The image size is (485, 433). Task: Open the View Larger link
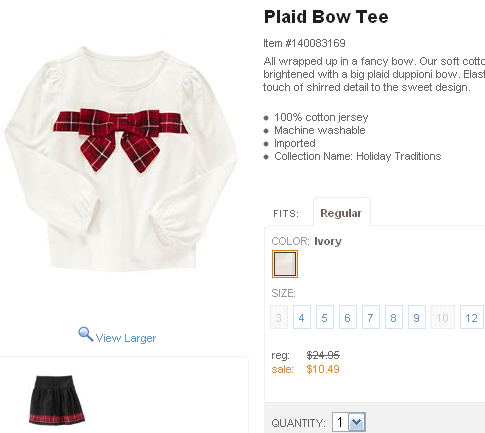(x=126, y=338)
